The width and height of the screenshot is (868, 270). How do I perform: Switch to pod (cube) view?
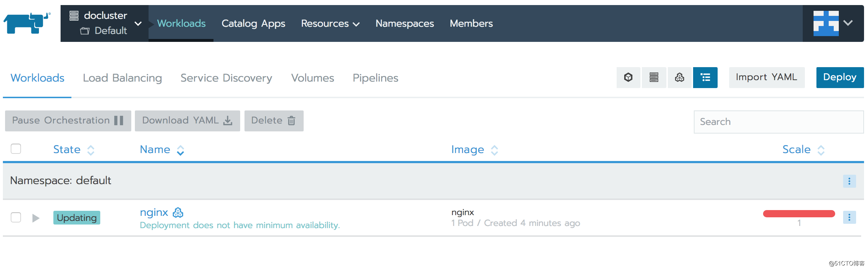point(628,77)
